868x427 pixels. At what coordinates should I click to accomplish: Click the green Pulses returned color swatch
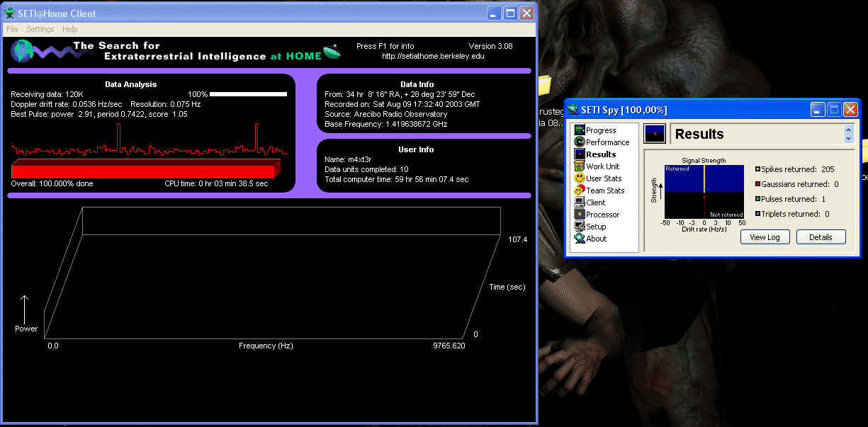coord(757,200)
